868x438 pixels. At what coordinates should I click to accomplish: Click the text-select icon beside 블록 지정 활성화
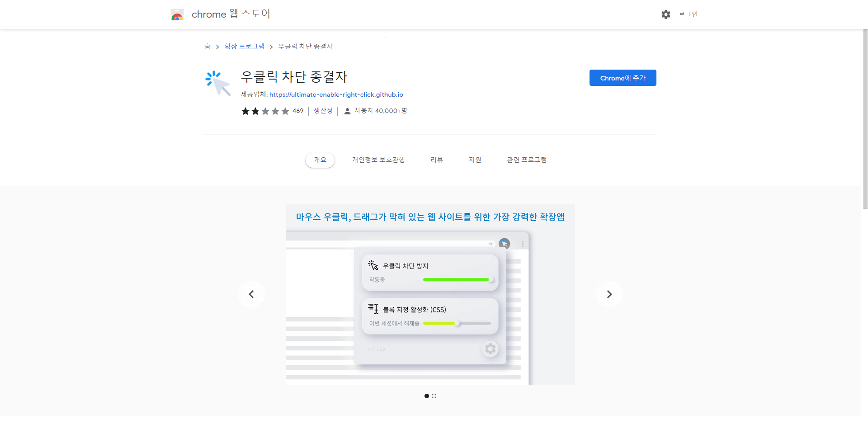[x=373, y=308]
